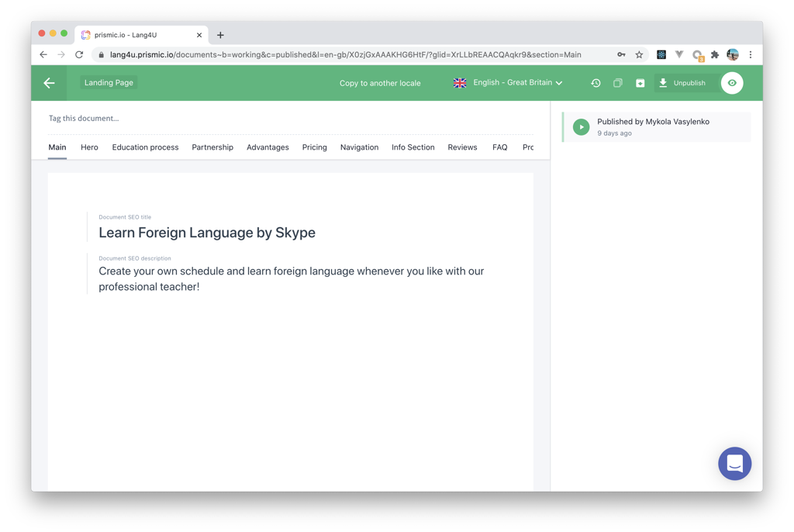This screenshot has height=532, width=794.
Task: Bookmark the page with the star icon
Action: pyautogui.click(x=639, y=55)
